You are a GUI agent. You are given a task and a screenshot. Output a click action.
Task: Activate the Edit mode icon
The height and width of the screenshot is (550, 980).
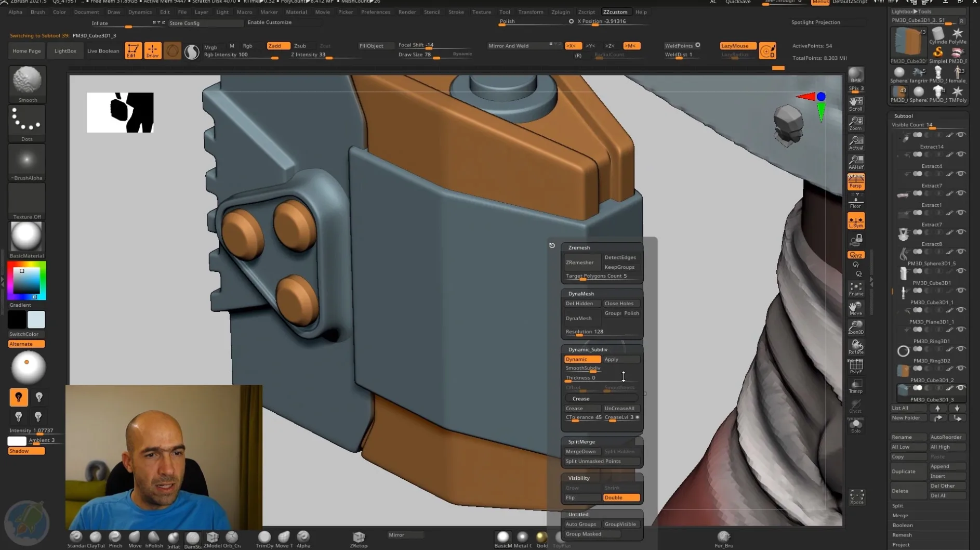(133, 51)
